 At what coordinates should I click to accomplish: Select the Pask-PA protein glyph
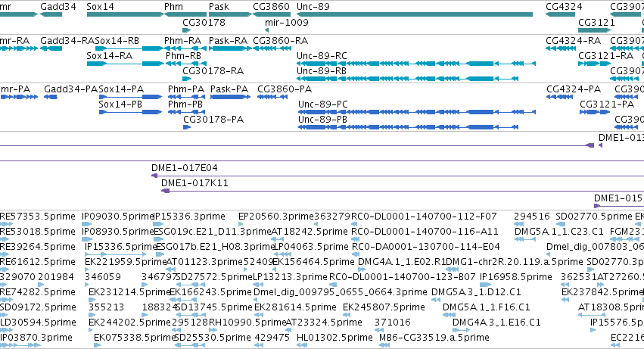click(230, 97)
